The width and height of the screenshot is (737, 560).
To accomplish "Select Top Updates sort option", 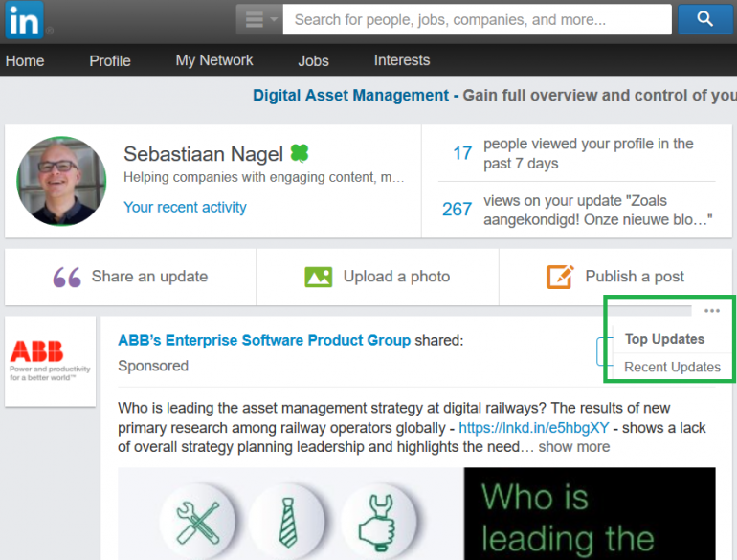I will [664, 339].
